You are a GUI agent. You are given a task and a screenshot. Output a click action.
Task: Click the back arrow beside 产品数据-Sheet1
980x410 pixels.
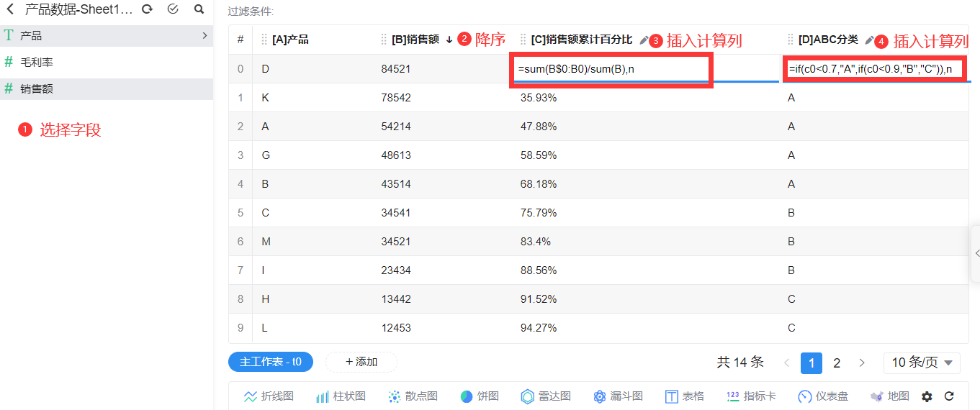(10, 9)
